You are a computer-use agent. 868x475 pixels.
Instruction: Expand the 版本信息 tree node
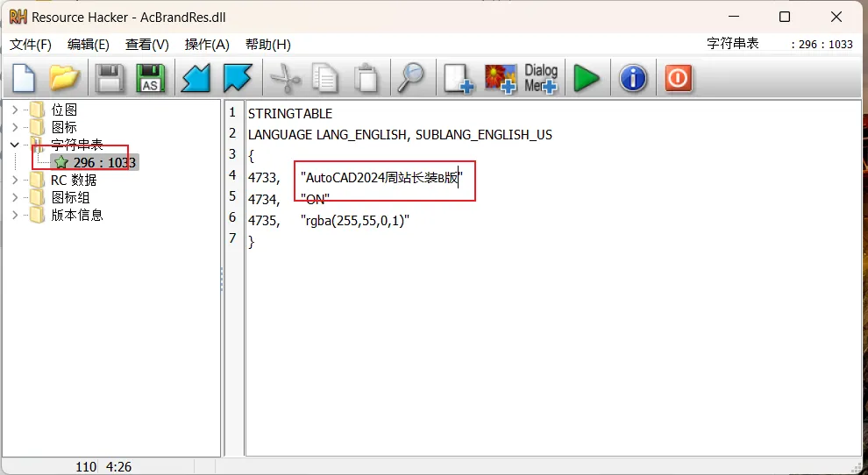pyautogui.click(x=15, y=215)
